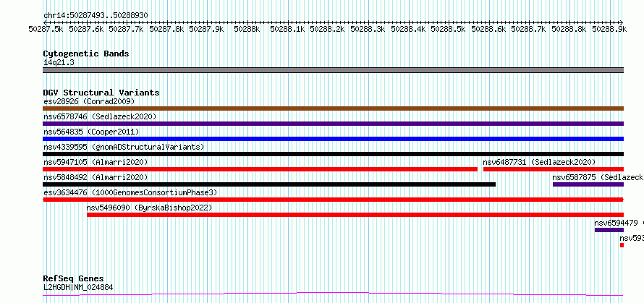Viewport: 644px width, 303px height.
Task: Open the nsv5947105 (Almarri2020) variant label
Action: click(96, 162)
